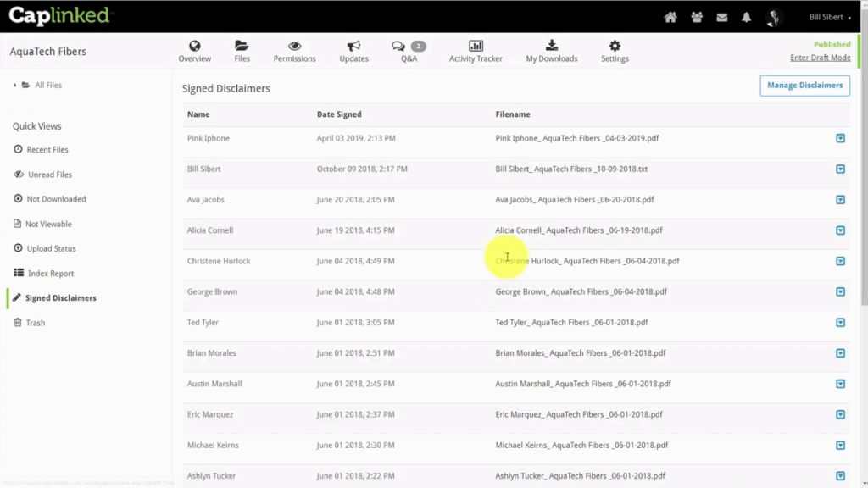Viewport: 868px width, 488px height.
Task: Switch to the Permissions tab
Action: pos(294,52)
